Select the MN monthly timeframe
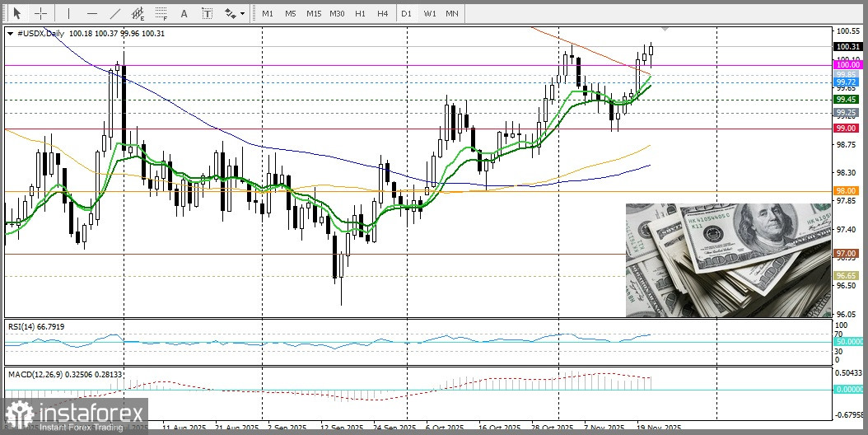 (452, 13)
